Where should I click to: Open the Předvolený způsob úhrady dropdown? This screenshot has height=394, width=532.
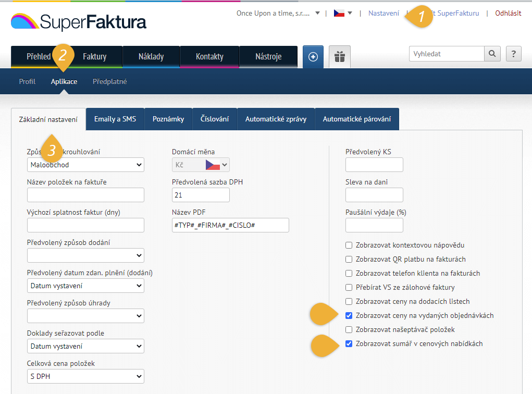coord(85,316)
